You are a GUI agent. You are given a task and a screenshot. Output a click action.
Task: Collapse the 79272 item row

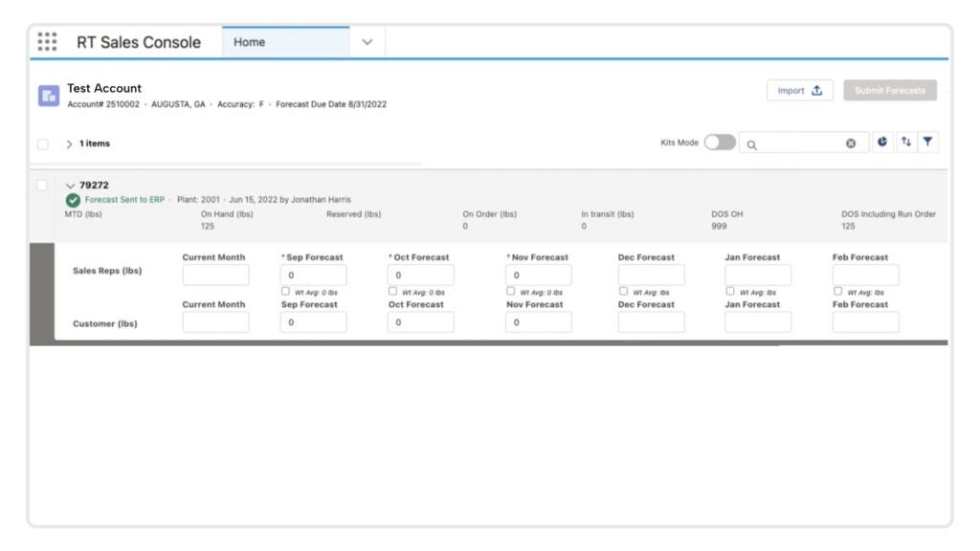[70, 186]
